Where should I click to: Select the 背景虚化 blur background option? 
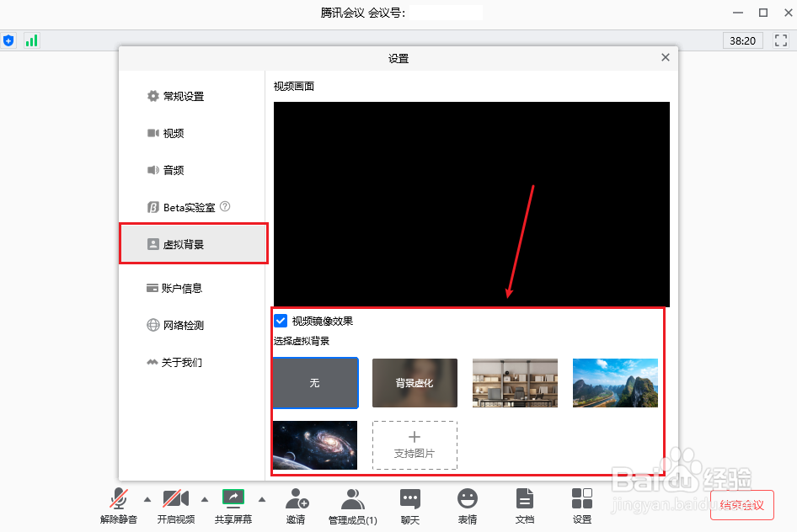415,383
